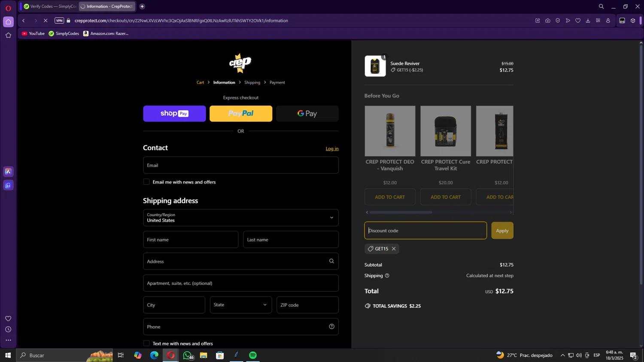This screenshot has height=362, width=644.
Task: Open the Suede Reviver product thumbnail
Action: tap(375, 66)
